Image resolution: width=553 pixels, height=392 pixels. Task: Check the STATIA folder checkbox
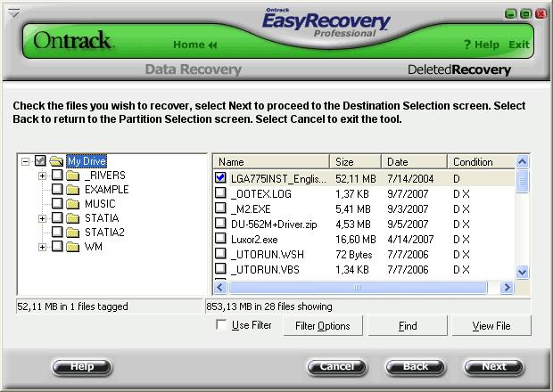click(57, 217)
